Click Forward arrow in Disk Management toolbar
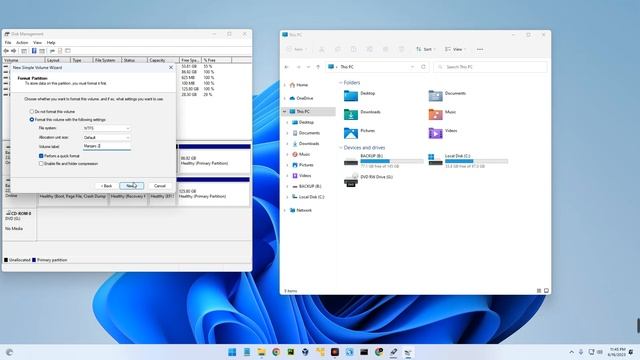 [13, 51]
